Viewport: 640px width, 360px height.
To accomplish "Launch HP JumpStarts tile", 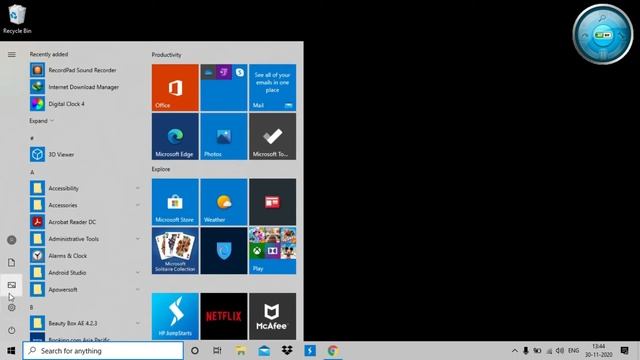I will [x=175, y=316].
